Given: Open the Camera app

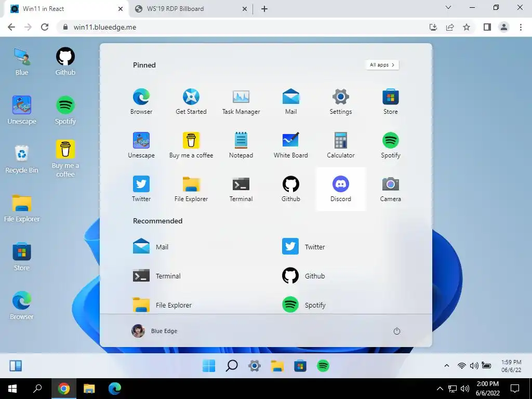Looking at the screenshot, I should [391, 189].
